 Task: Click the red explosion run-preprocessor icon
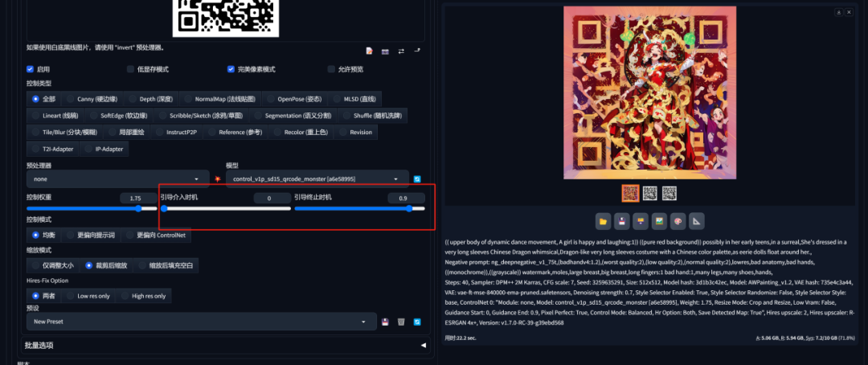click(218, 179)
